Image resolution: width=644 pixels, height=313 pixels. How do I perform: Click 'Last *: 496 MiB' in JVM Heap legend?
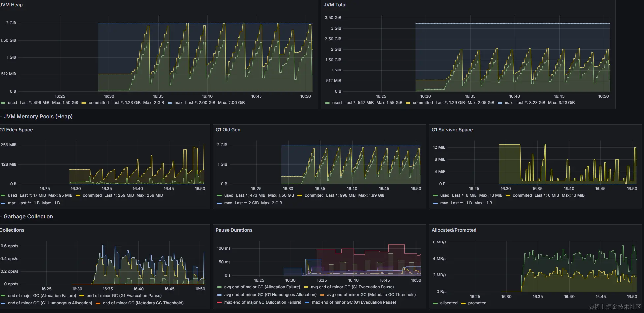pyautogui.click(x=35, y=103)
